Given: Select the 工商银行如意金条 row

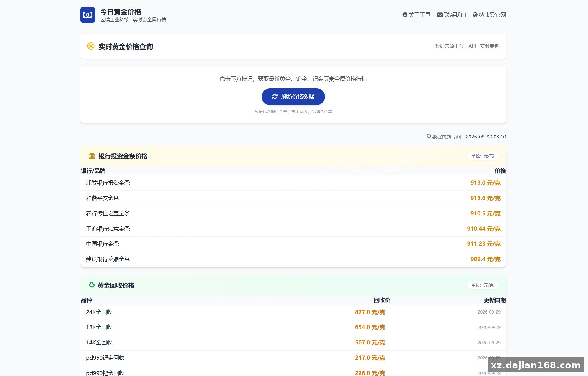Looking at the screenshot, I should 293,229.
